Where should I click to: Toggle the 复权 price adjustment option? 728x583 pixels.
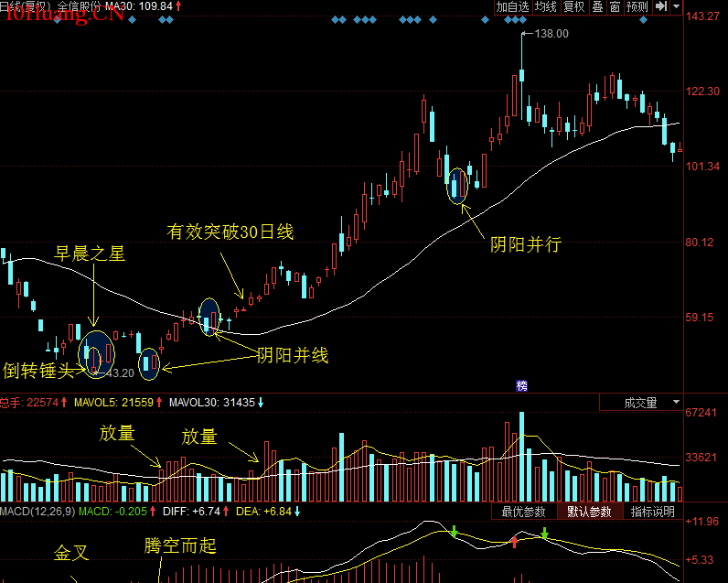[573, 7]
